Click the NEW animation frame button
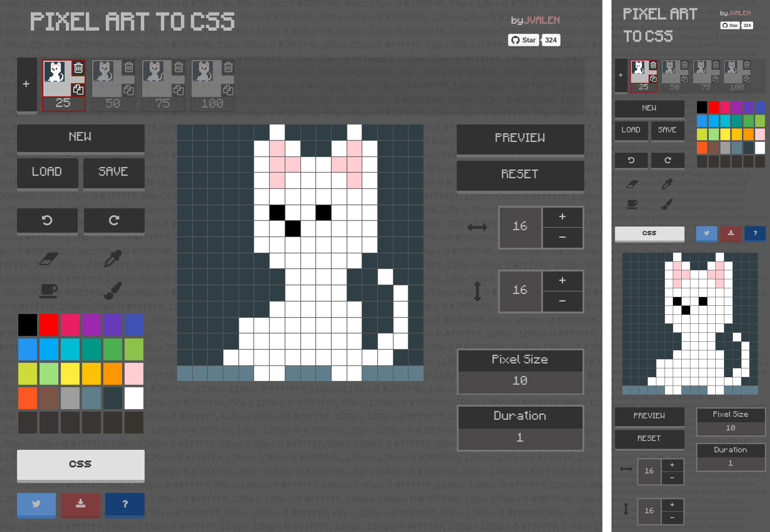 point(26,84)
